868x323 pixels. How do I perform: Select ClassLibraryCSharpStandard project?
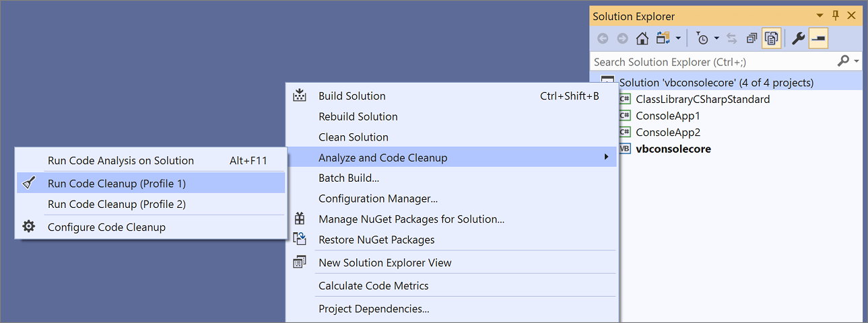702,99
